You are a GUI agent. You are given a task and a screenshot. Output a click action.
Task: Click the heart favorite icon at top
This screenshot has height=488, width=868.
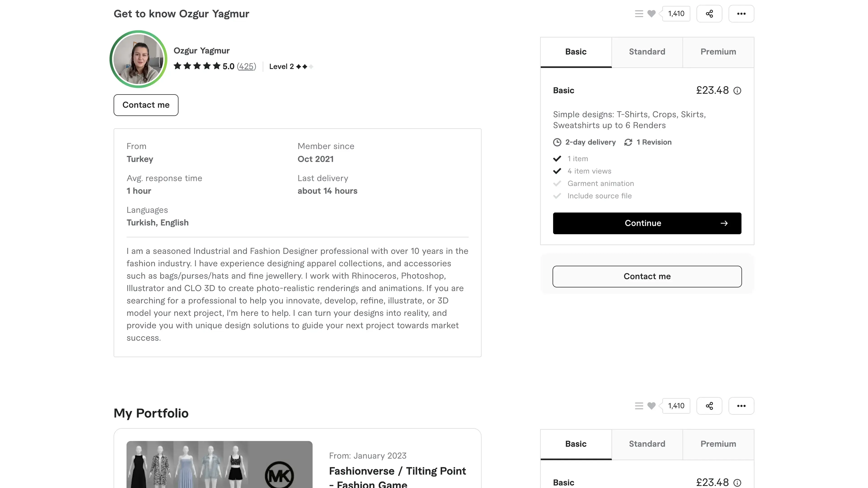(651, 14)
